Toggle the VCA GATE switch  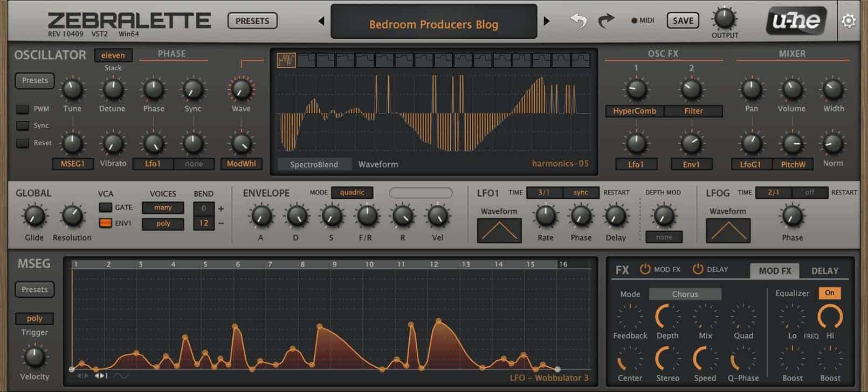pyautogui.click(x=105, y=207)
